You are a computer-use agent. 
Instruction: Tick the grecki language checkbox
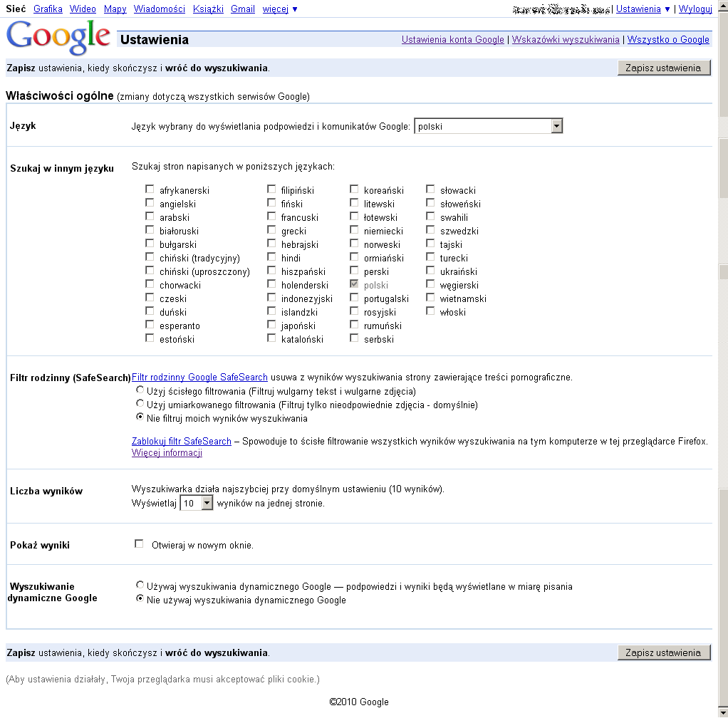point(271,230)
